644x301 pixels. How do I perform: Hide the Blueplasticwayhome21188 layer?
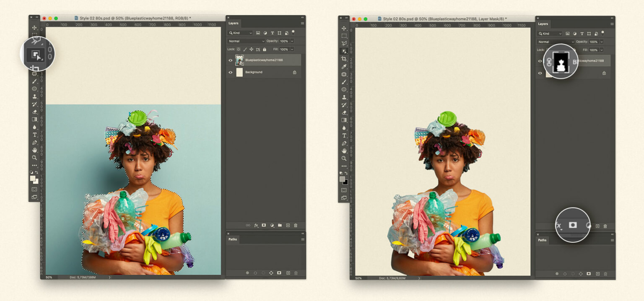230,60
